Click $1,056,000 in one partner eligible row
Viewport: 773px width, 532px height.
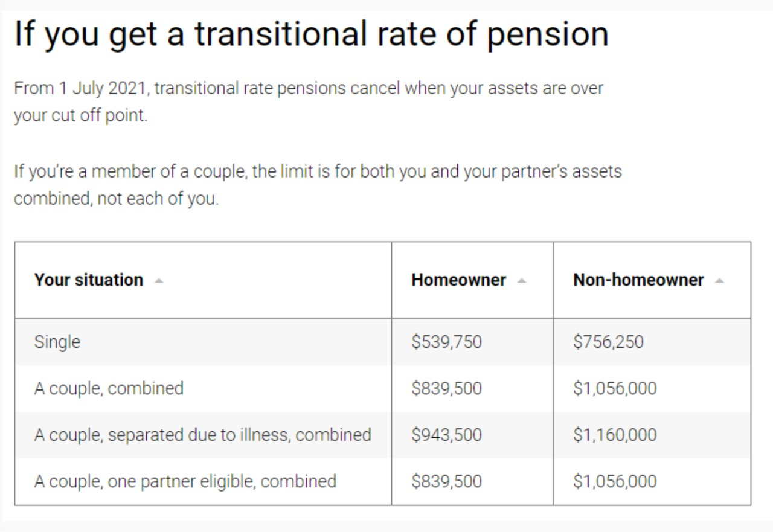[615, 481]
